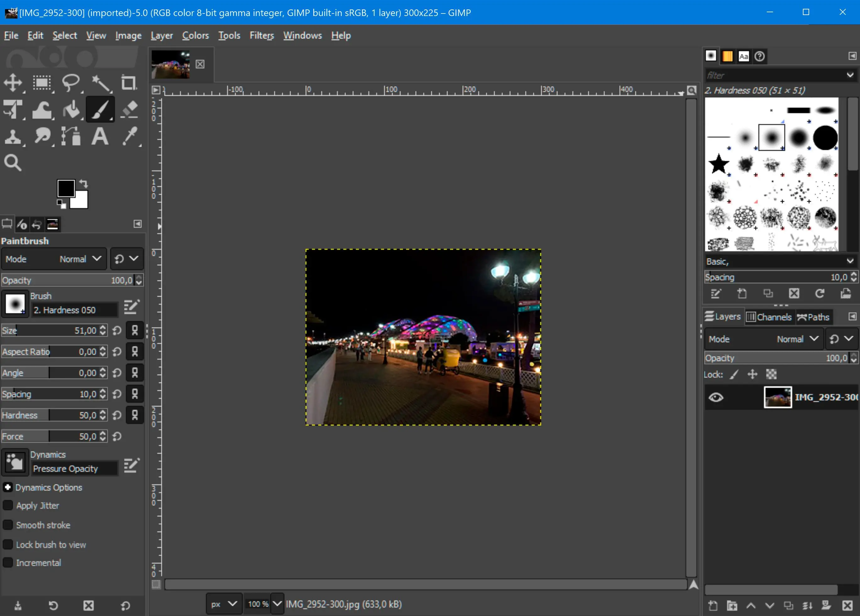The height and width of the screenshot is (616, 860).
Task: Toggle layer visibility for IMG_2952-300
Action: click(x=717, y=398)
